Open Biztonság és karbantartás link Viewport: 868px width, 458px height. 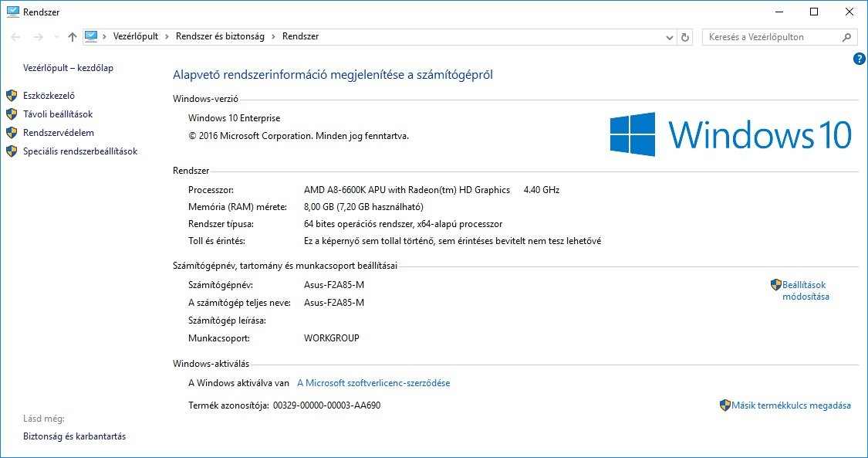(74, 436)
